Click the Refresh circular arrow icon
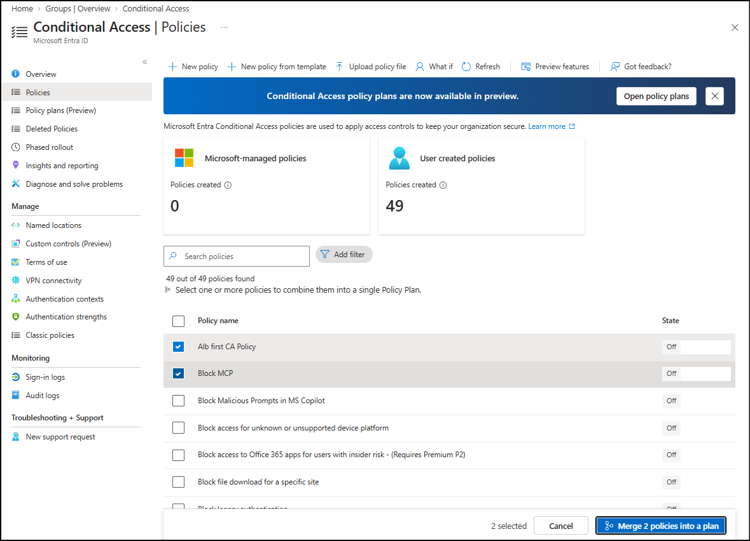Viewport: 750px width, 541px height. [466, 66]
